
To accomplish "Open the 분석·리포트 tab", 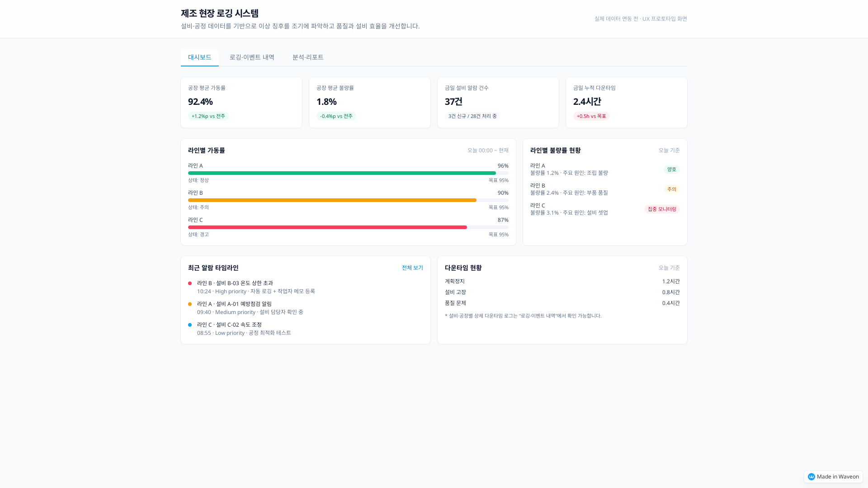I will click(x=308, y=57).
